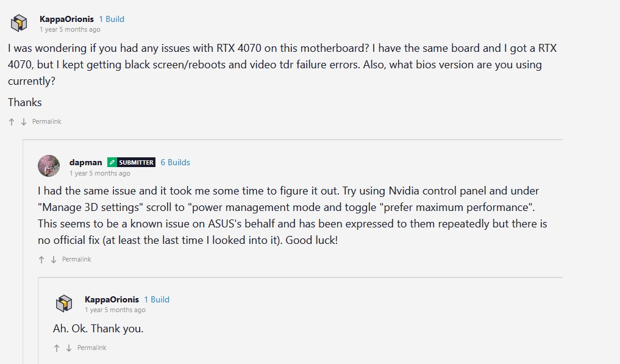The height and width of the screenshot is (364, 620).
Task: Open KappaOrionis's profile from top comment username
Action: click(66, 19)
